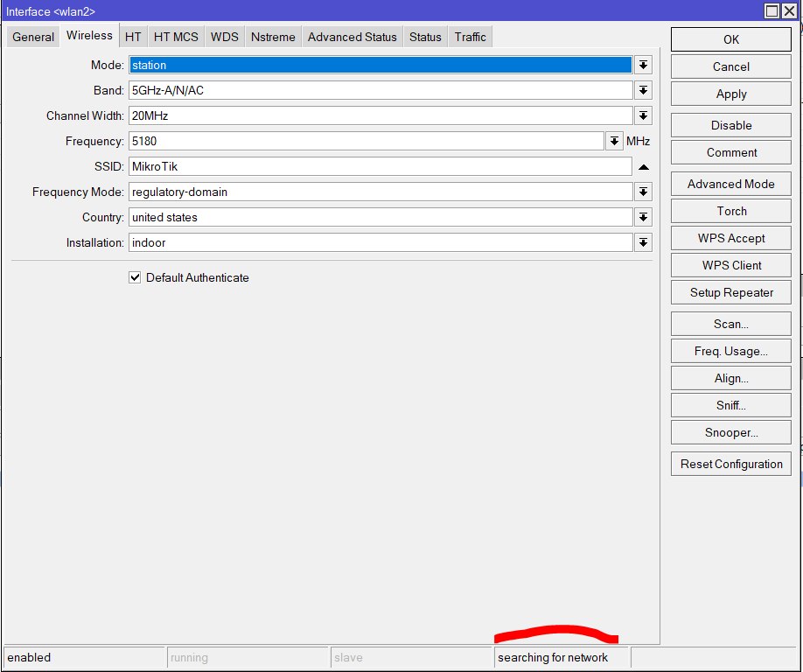Open the Frequency dropdown arrow

click(x=614, y=141)
